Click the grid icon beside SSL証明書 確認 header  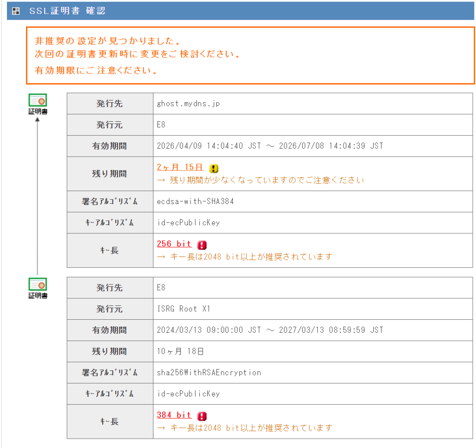click(x=16, y=11)
